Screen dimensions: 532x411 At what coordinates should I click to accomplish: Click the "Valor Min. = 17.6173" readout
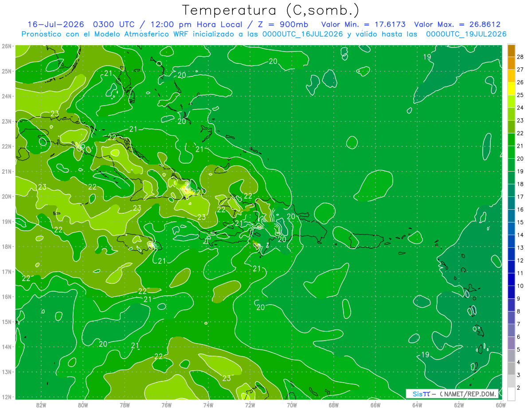tap(363, 24)
